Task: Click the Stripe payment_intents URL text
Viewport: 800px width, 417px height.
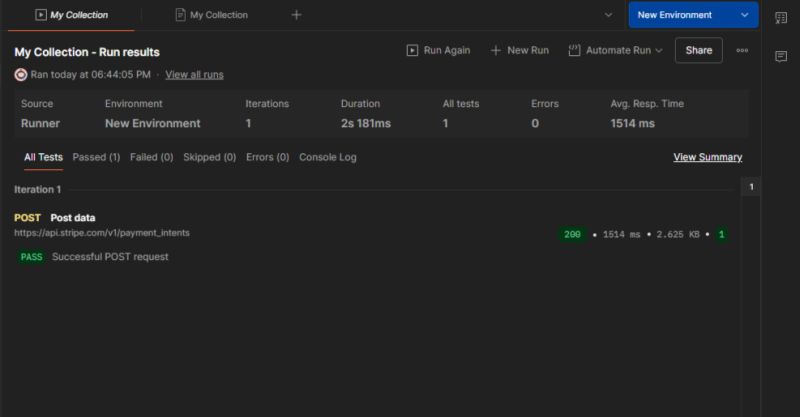Action: tap(102, 233)
